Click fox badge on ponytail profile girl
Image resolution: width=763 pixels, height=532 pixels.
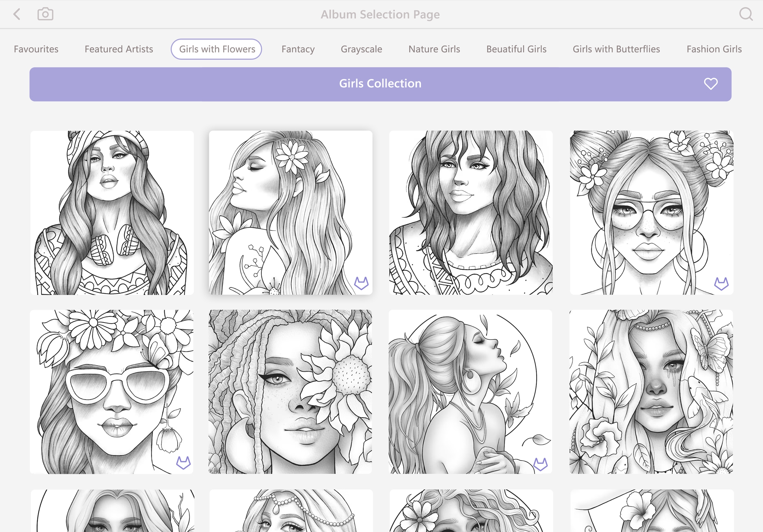540,464
